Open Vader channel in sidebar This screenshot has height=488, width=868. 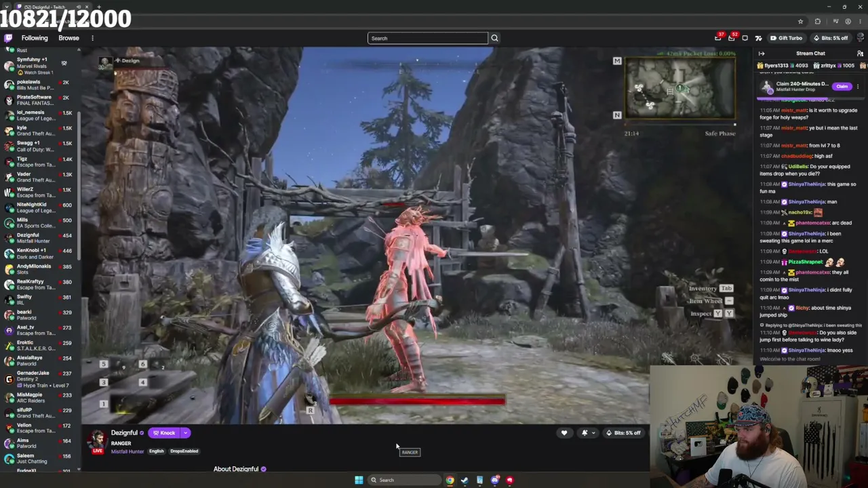[39, 177]
